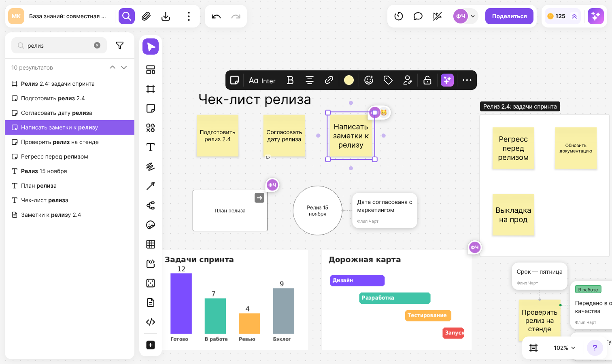Open search result "Заметки к релизу 2.4"
Viewport: 612px width, 364px height.
point(70,215)
